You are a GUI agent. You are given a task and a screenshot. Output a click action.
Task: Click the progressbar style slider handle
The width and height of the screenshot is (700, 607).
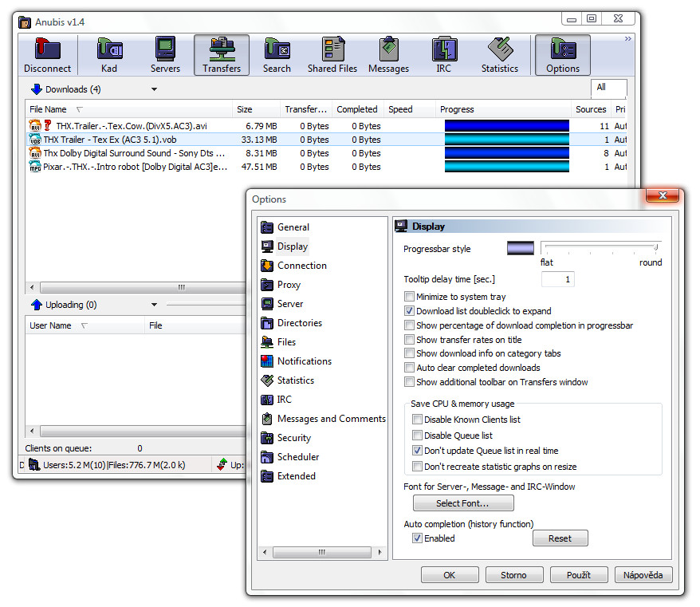[x=656, y=247]
